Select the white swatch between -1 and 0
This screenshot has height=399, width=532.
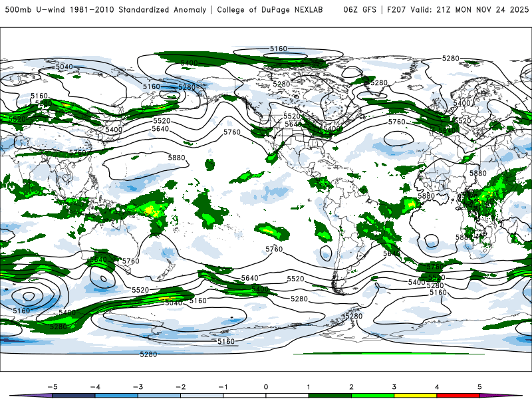coord(245,396)
